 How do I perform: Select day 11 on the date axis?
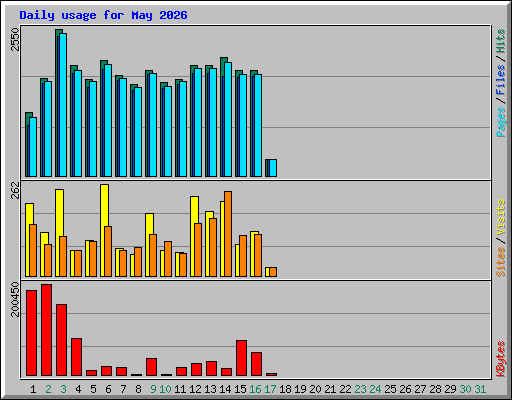point(180,389)
